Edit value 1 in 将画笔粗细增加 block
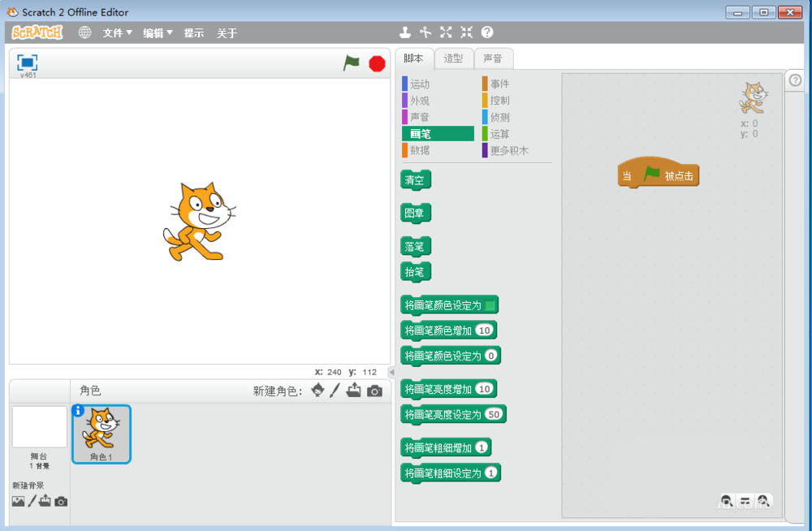Screen dimensions: 812x531 [x=482, y=447]
